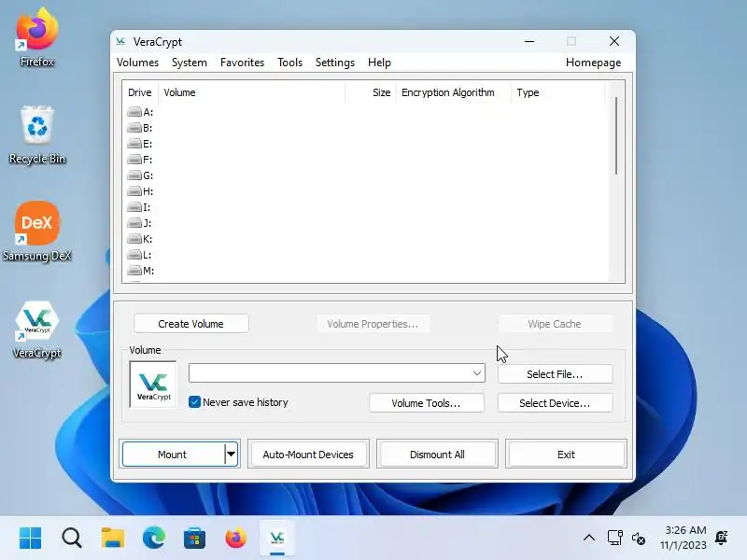The image size is (747, 560).
Task: Open the Tools menu
Action: [290, 63]
